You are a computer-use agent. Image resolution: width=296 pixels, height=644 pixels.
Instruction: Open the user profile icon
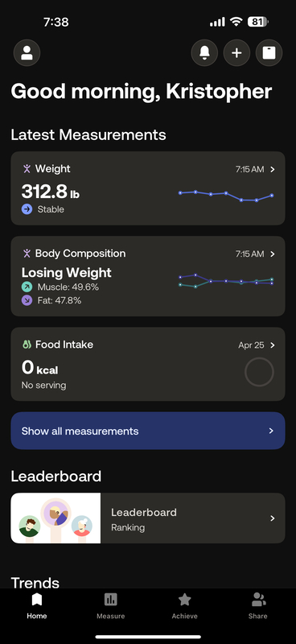27,52
